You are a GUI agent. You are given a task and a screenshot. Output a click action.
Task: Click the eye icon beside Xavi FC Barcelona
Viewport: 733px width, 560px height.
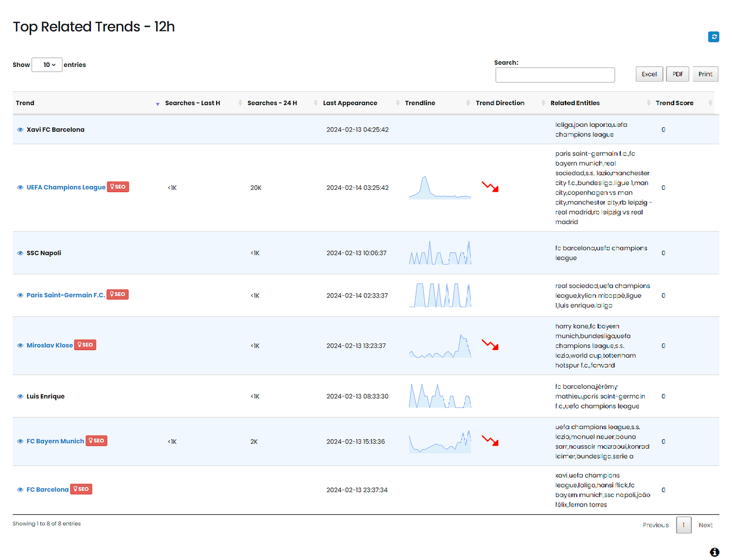click(x=20, y=130)
